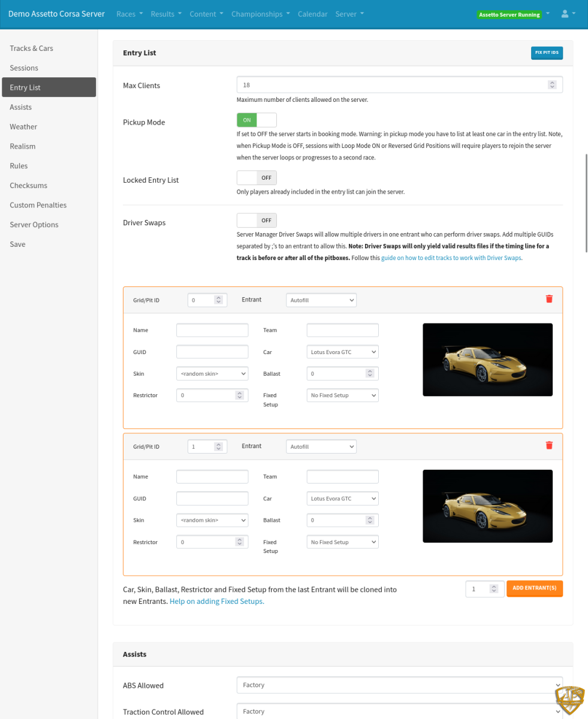
Task: Adjust Grid/Pit ID stepper of first entrant
Action: point(219,300)
